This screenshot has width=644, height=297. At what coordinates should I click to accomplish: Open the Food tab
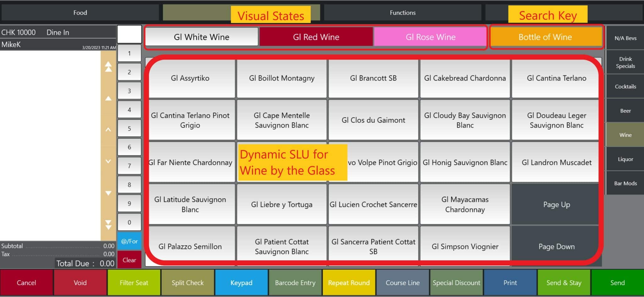point(80,13)
